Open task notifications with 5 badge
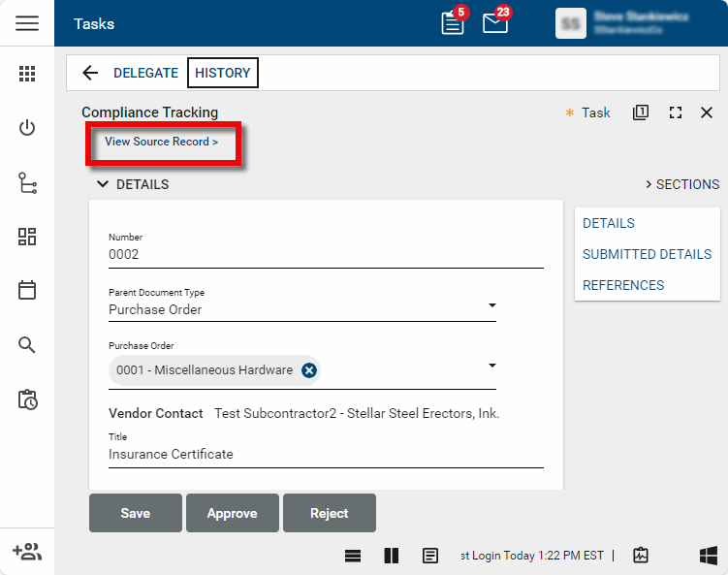This screenshot has height=575, width=728. [x=453, y=23]
